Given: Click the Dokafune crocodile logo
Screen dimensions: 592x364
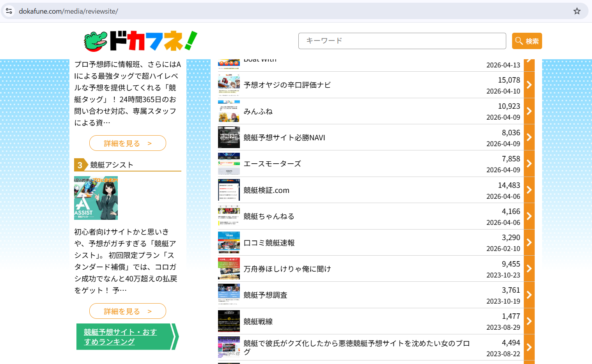Looking at the screenshot, I should pos(140,41).
